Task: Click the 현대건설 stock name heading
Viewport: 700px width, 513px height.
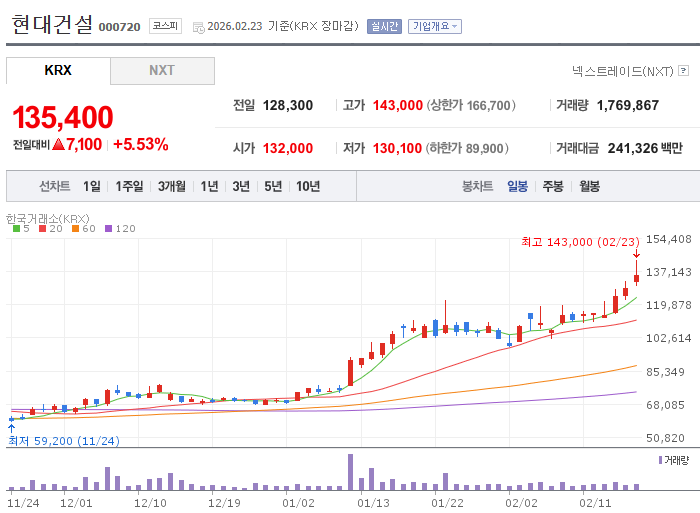Action: (x=52, y=25)
